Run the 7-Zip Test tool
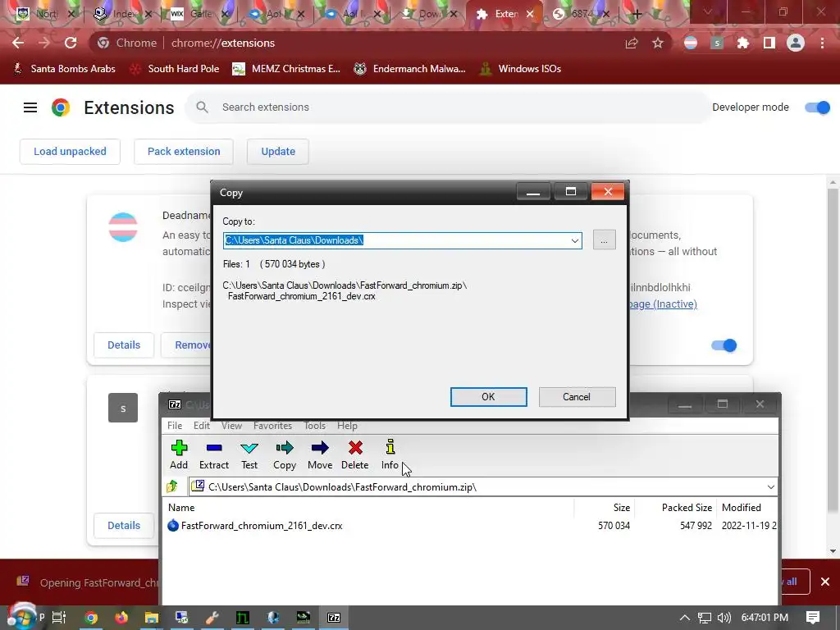Viewport: 840px width, 630px height. tap(249, 448)
